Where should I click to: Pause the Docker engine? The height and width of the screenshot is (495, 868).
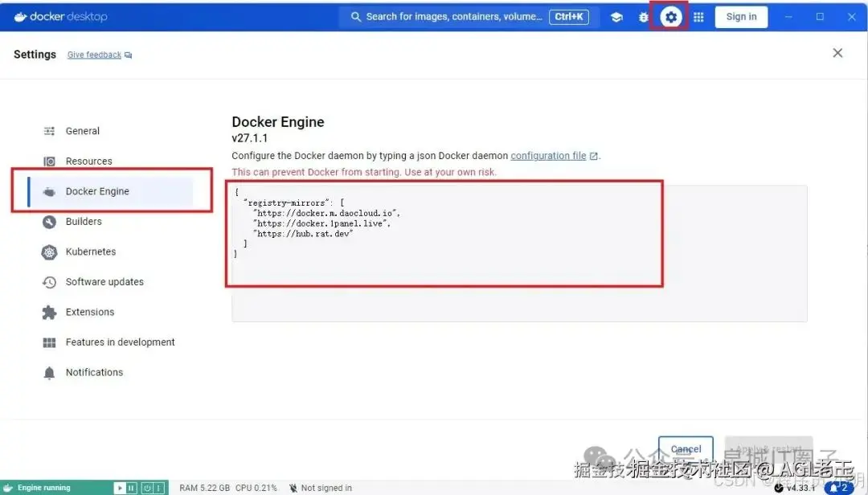(x=131, y=488)
